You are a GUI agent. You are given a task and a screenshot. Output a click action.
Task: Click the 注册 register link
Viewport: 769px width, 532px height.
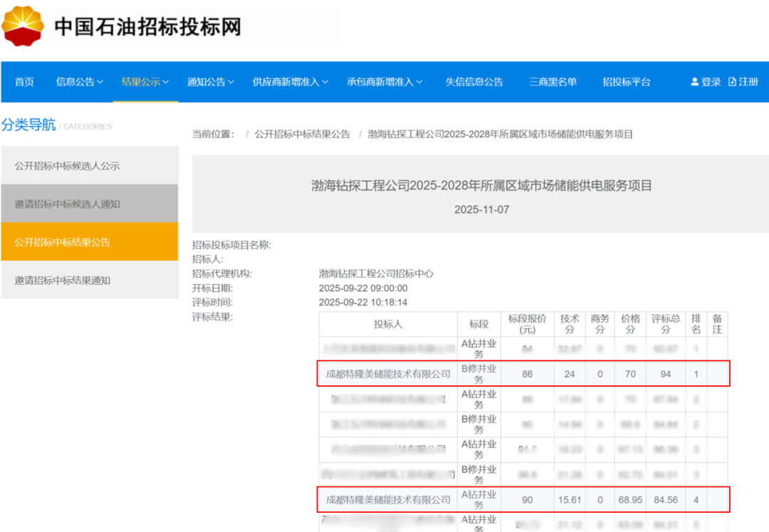point(748,82)
